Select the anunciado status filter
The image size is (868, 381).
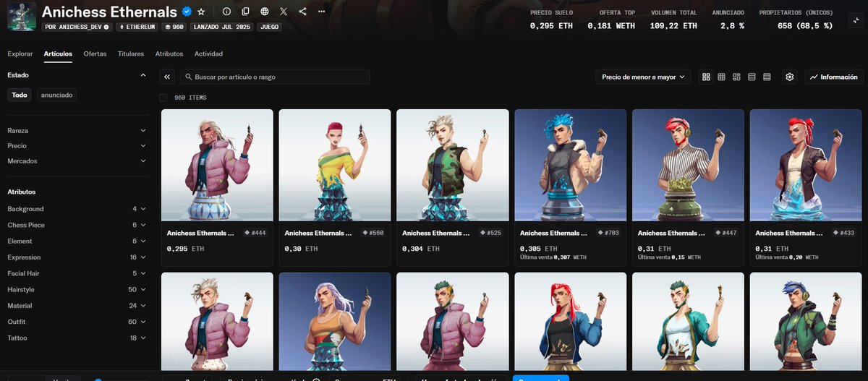tap(56, 95)
